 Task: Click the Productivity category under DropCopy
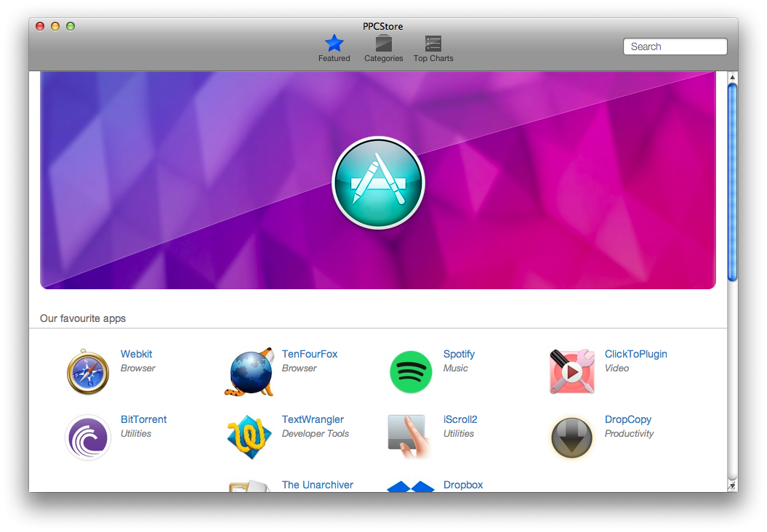tap(629, 434)
